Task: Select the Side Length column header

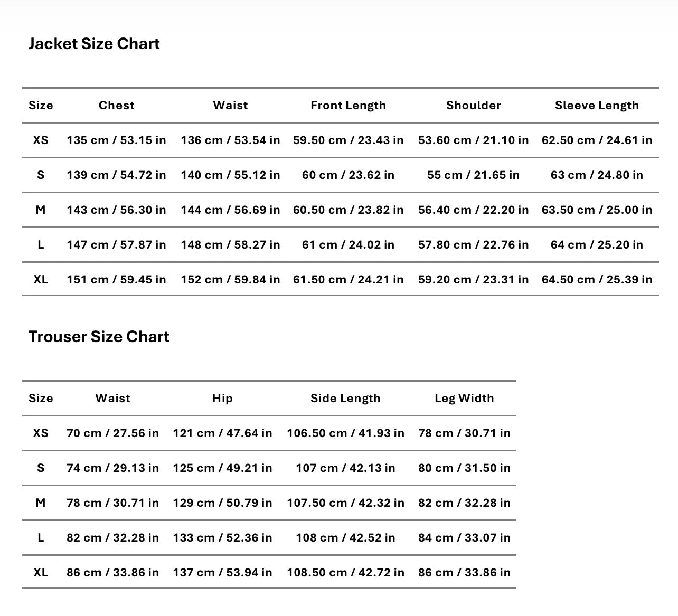Action: tap(345, 399)
